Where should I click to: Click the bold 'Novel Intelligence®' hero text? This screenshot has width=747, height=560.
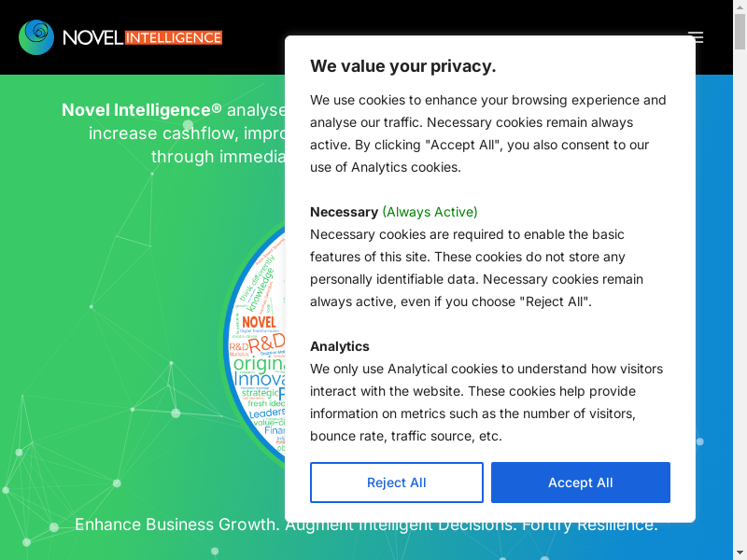(142, 110)
